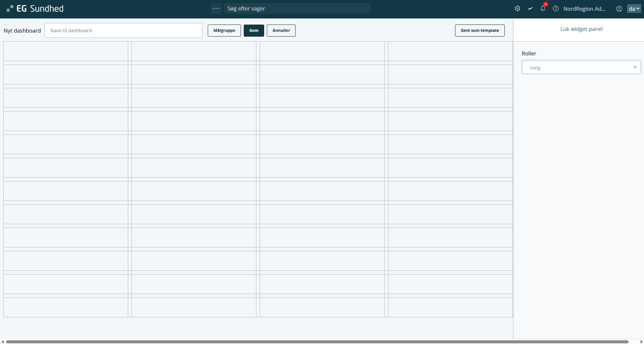This screenshot has height=344, width=644.
Task: Open the user profile avatar icon
Action: 619,9
